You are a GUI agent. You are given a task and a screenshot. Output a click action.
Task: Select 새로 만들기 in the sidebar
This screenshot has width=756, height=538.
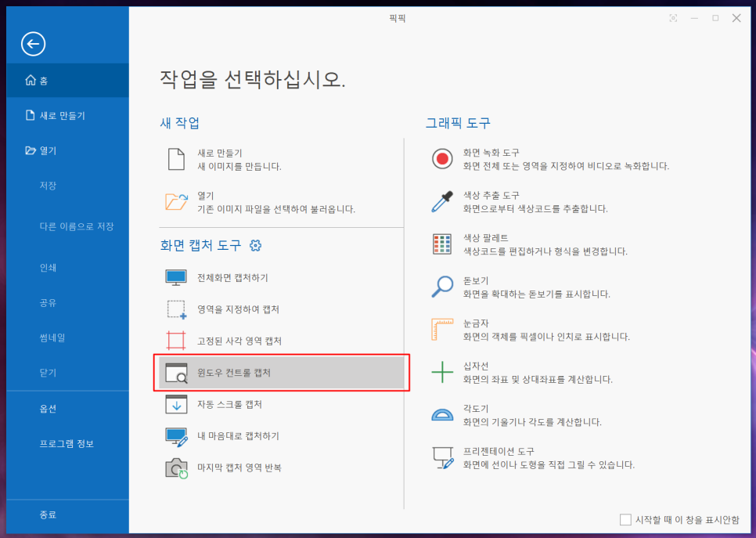point(67,115)
